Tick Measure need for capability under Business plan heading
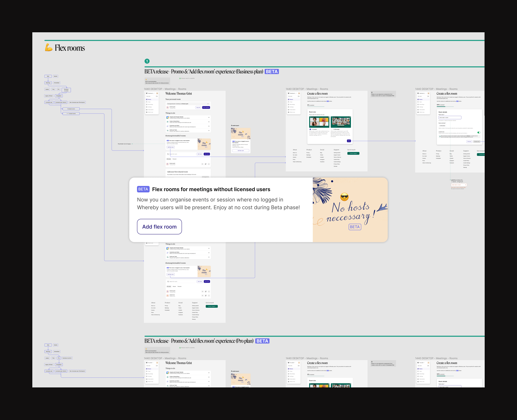The width and height of the screenshot is (517, 420). coord(180,78)
